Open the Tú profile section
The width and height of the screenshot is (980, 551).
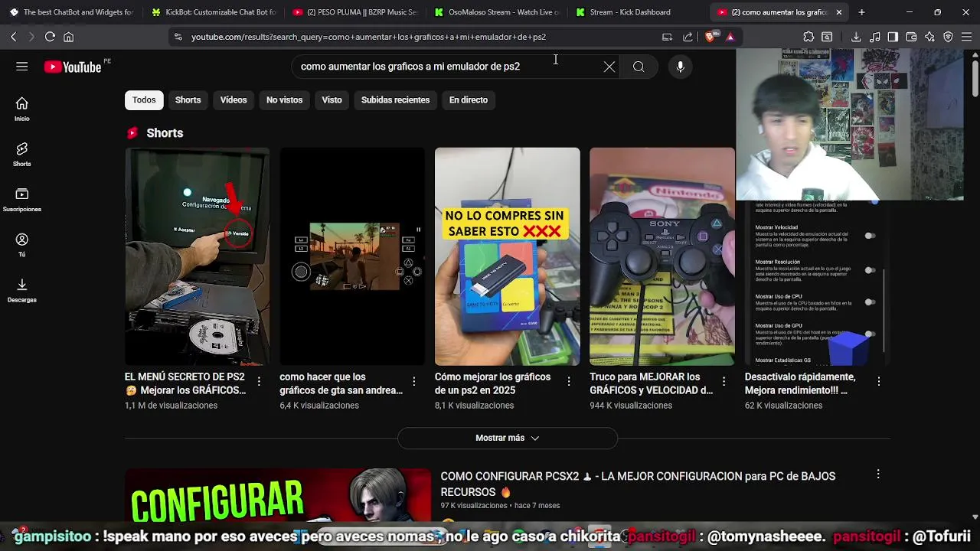click(x=21, y=245)
